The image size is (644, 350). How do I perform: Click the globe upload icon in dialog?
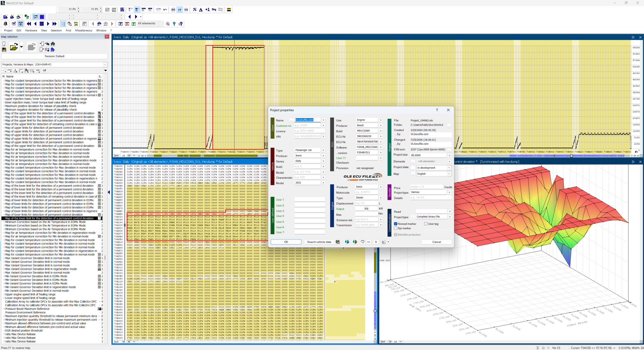(x=355, y=242)
